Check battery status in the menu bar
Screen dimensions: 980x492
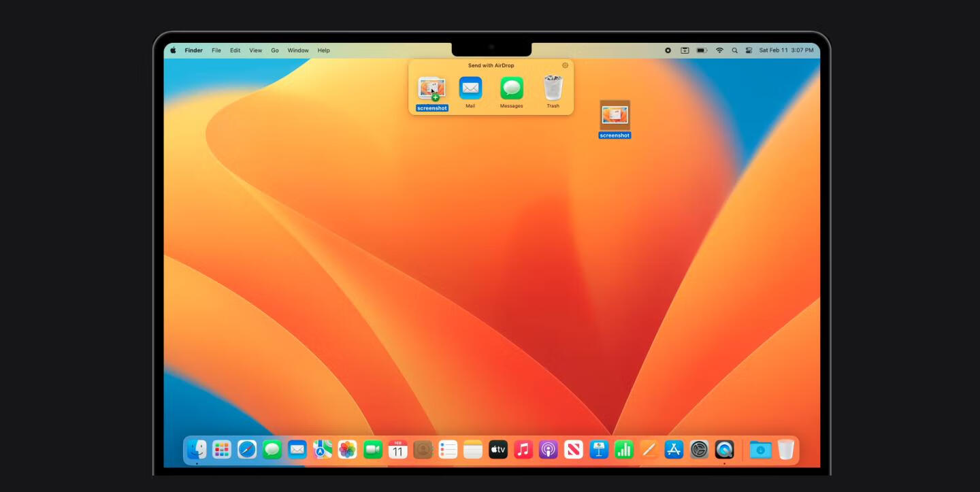(x=702, y=50)
